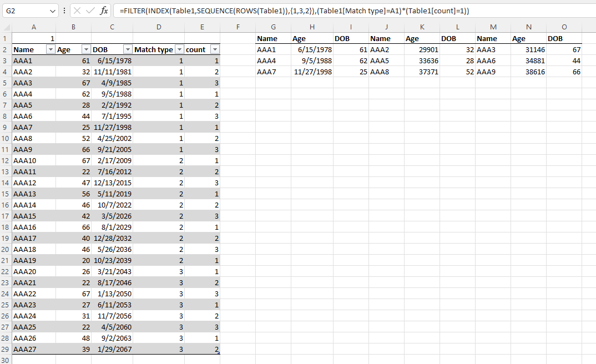
Task: Select column K header
Action: (422, 27)
